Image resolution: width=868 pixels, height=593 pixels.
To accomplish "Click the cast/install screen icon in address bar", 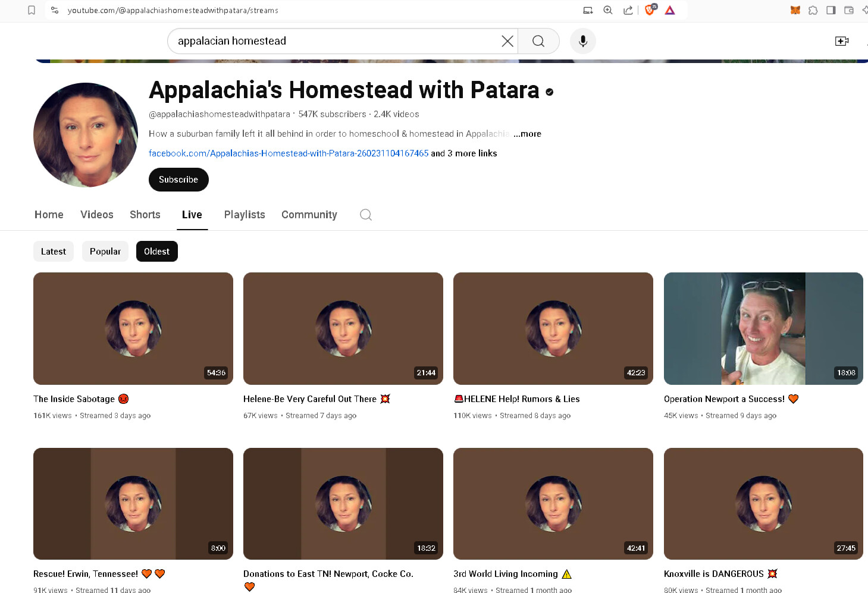I will (588, 10).
